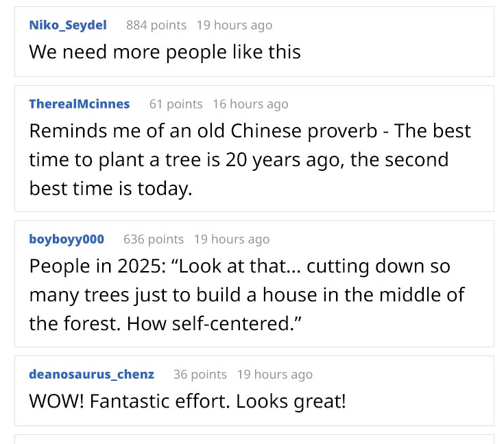Screen dimensions: 504x444
Task: Click the line "best time is today."
Action: 110,189
